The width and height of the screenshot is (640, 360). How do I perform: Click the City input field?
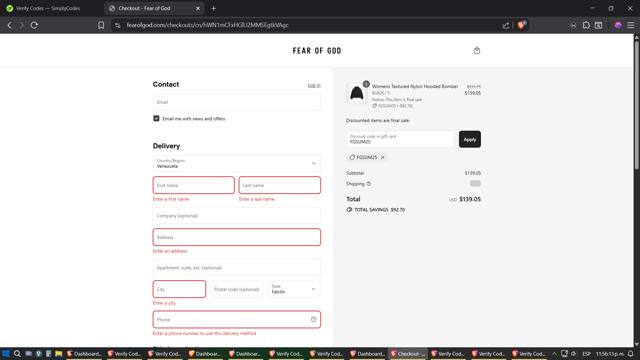point(179,289)
